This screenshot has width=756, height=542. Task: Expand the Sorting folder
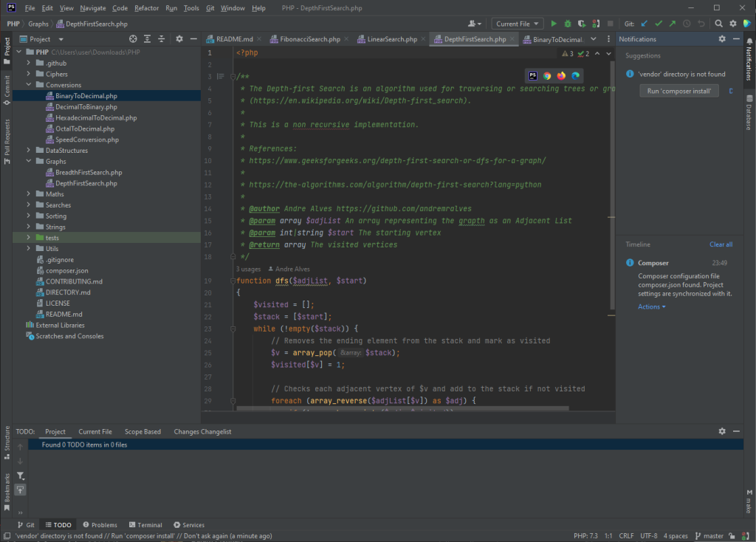point(29,216)
